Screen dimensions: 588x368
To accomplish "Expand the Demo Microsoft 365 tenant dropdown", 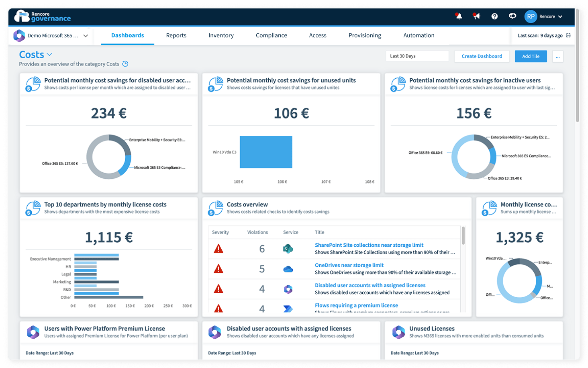I will click(x=86, y=35).
